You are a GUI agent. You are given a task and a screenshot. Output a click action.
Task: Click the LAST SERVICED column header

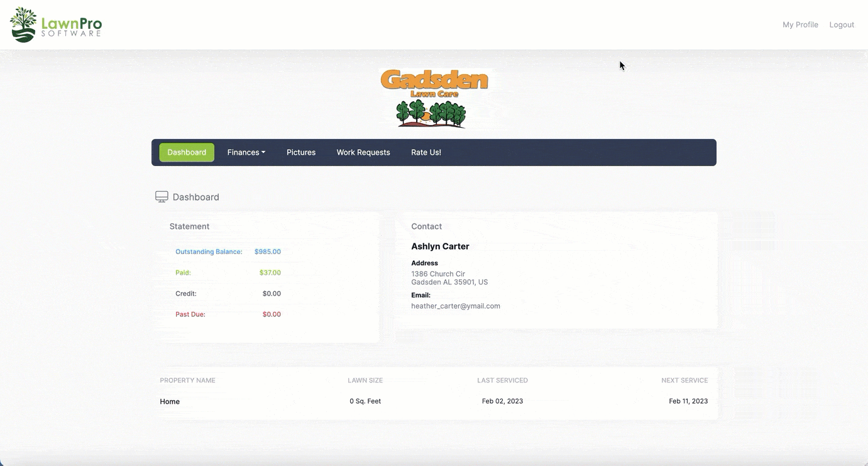click(502, 380)
